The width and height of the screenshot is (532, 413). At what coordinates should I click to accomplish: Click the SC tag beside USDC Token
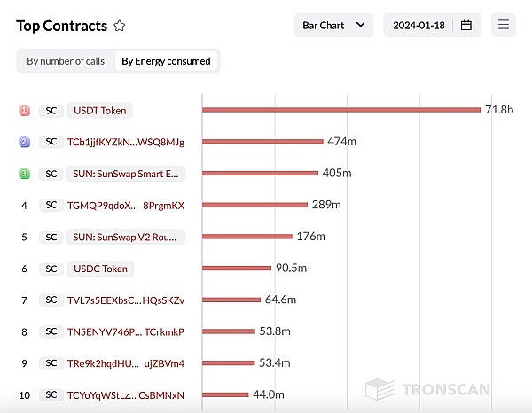pos(51,269)
